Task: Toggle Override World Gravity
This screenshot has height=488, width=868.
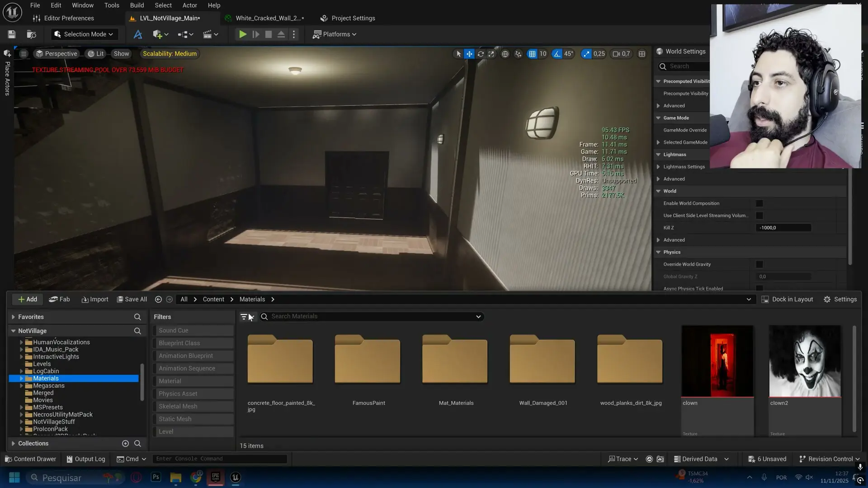Action: pos(759,264)
